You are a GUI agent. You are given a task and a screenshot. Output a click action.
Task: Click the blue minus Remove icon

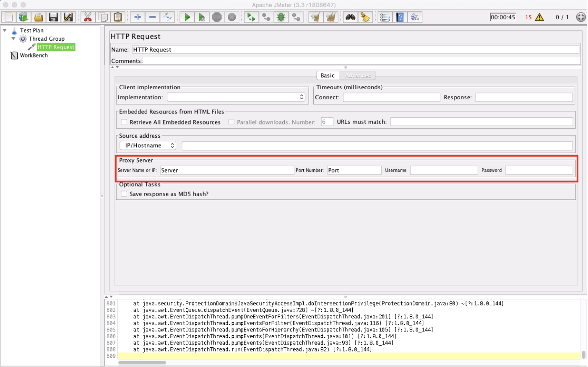[x=153, y=17]
